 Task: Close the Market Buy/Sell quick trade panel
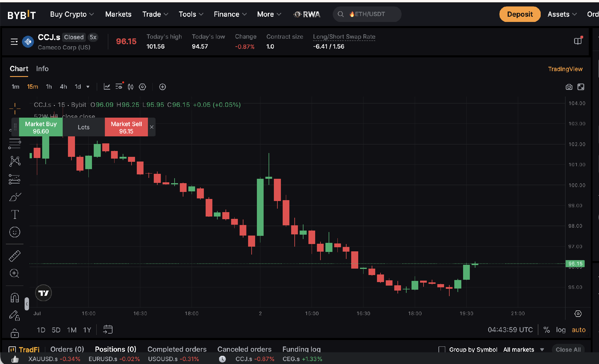152,127
